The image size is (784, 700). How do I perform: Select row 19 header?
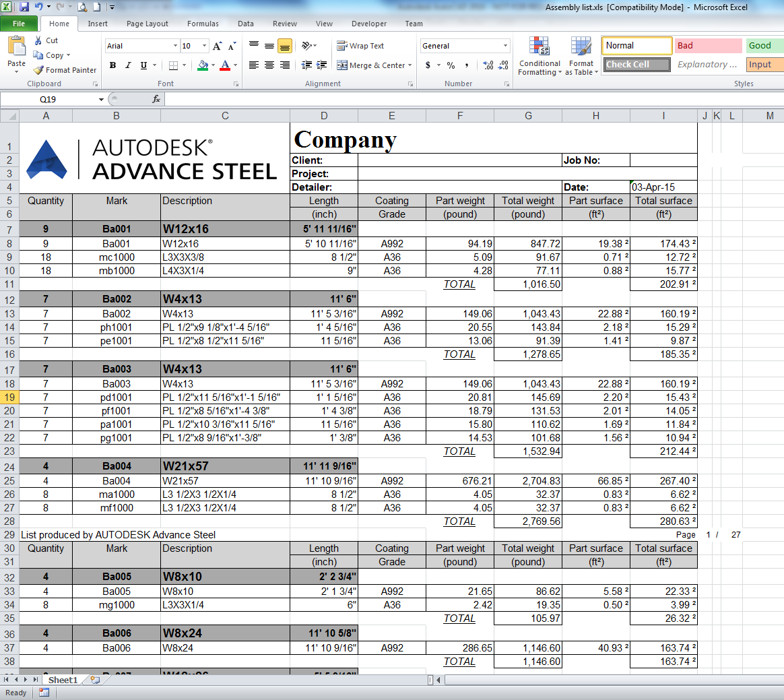click(9, 397)
